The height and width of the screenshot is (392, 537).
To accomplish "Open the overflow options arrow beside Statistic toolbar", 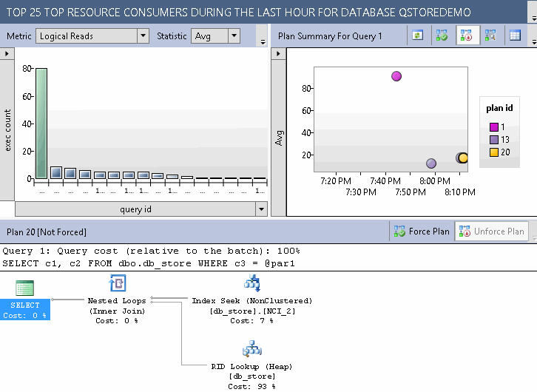I will (263, 42).
